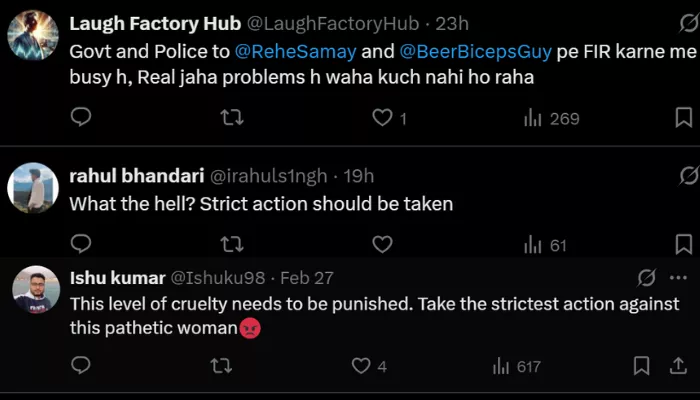This screenshot has width=700, height=400.
Task: View analytics showing 269 views
Action: [x=551, y=118]
